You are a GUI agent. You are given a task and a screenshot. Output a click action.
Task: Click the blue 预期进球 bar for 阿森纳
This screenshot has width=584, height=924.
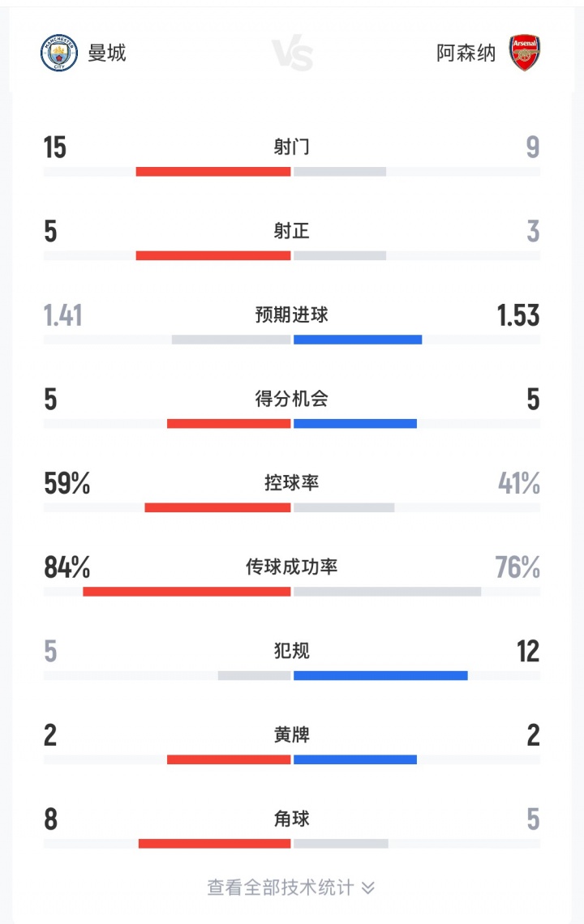coord(358,340)
